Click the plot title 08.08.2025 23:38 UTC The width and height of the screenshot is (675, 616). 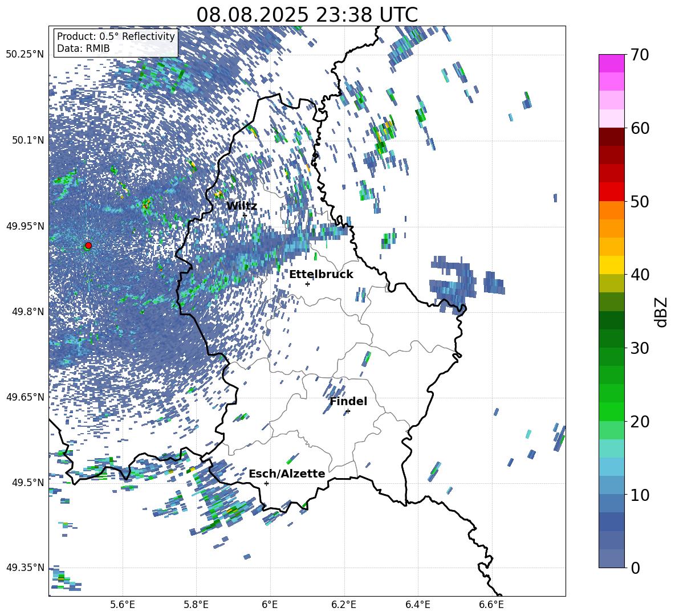tap(307, 15)
